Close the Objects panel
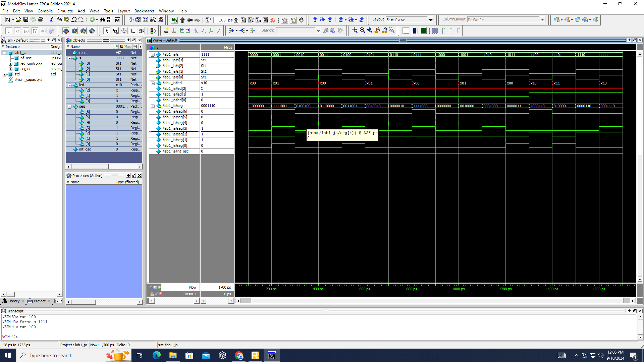This screenshot has width=644, height=362. 140,40
